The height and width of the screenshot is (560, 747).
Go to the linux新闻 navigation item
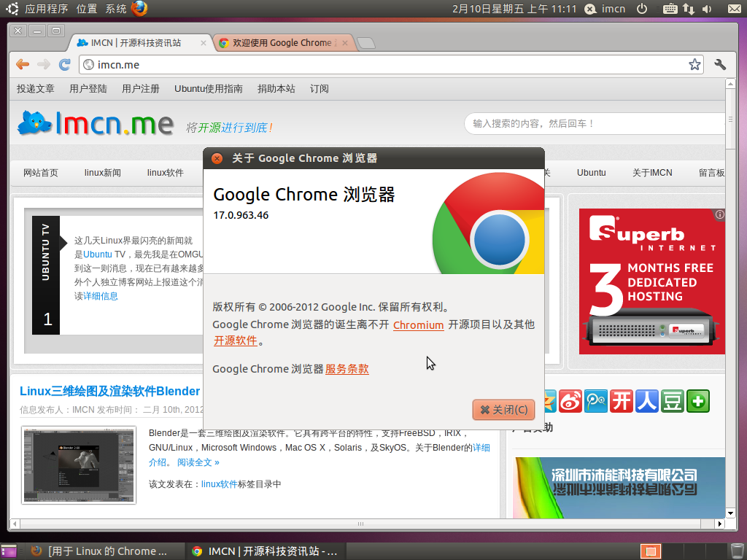pyautogui.click(x=102, y=173)
